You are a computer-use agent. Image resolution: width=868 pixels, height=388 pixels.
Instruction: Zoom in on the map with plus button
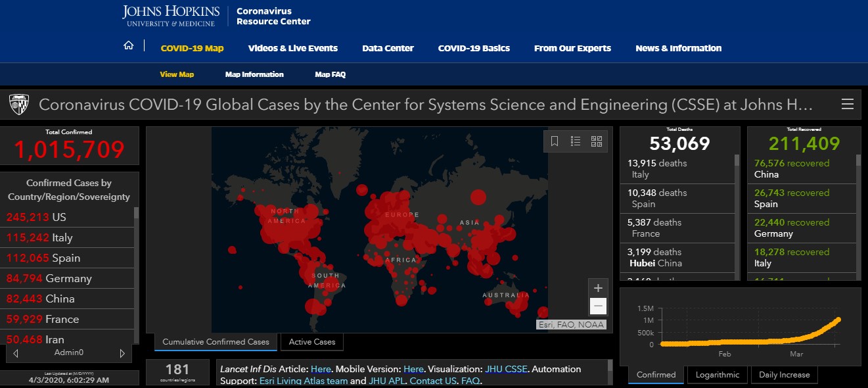598,288
